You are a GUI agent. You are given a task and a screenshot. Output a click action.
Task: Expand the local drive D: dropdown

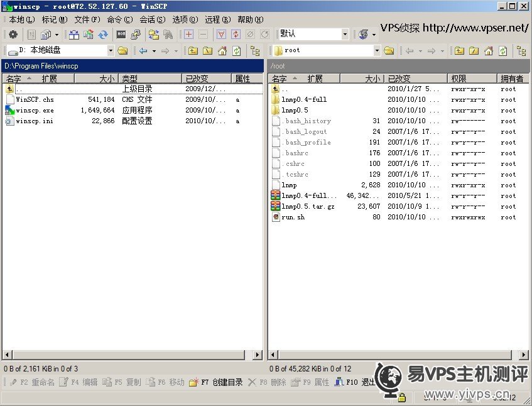pyautogui.click(x=111, y=51)
